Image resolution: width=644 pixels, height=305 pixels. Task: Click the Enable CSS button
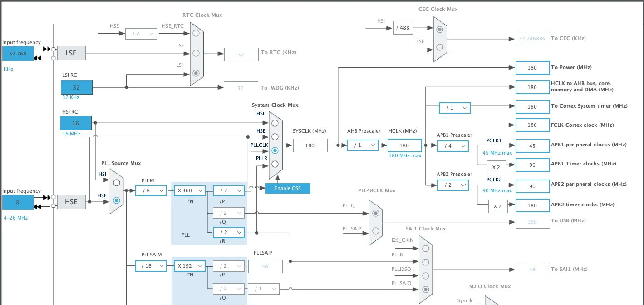288,188
